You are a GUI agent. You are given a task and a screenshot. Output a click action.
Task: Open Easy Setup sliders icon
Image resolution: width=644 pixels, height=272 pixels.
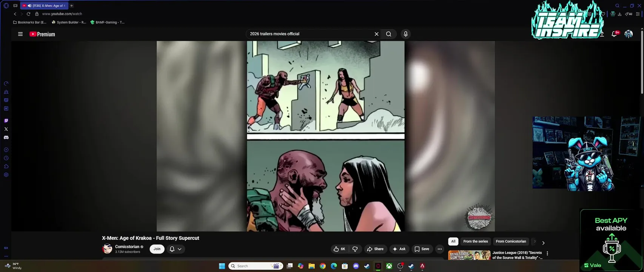pos(638,14)
